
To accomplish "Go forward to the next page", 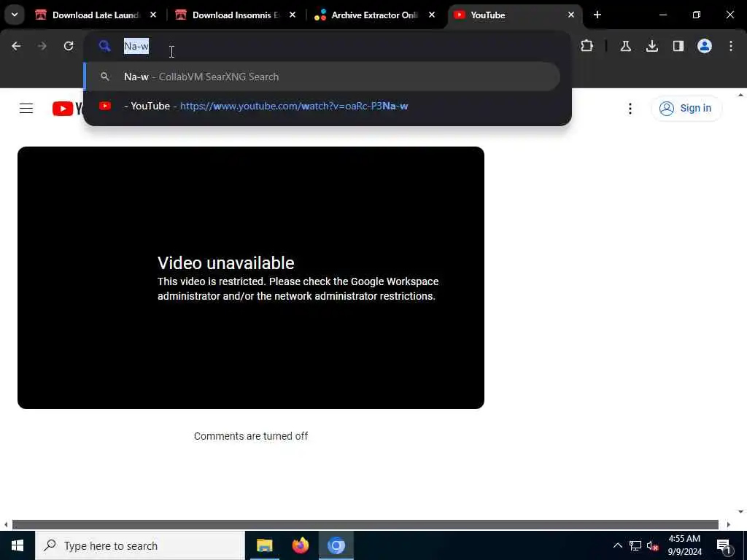I will tap(42, 46).
